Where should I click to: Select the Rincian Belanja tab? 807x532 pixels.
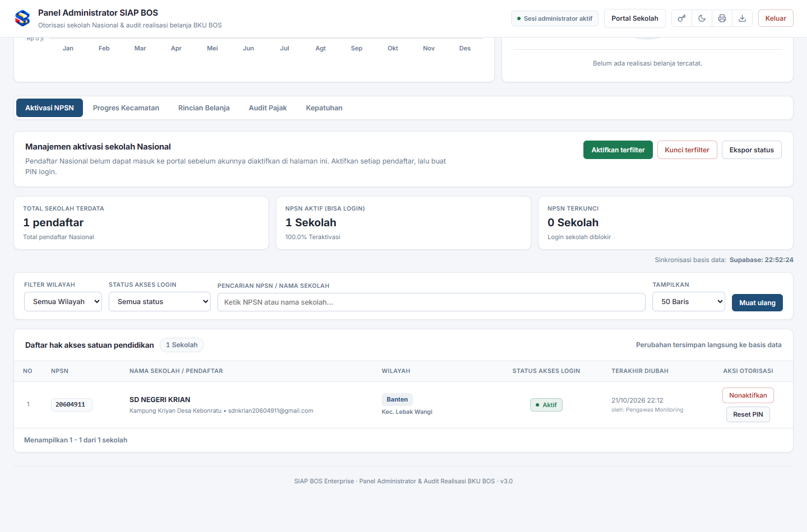tap(204, 108)
